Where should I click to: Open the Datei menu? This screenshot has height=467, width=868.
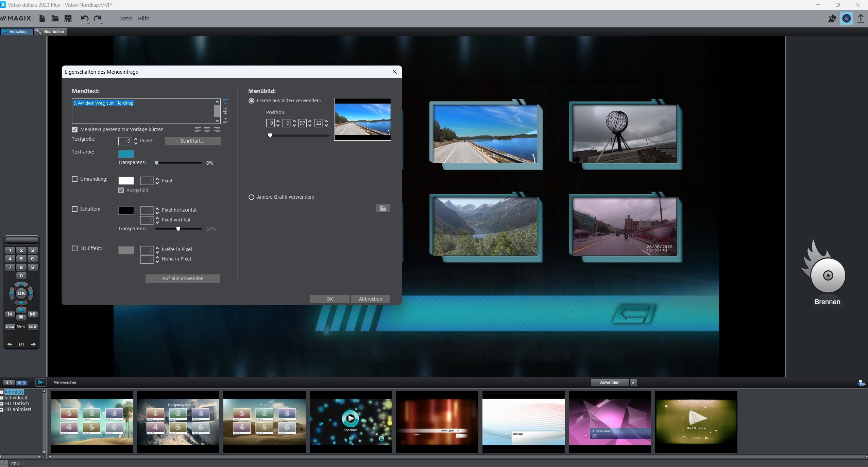point(125,18)
